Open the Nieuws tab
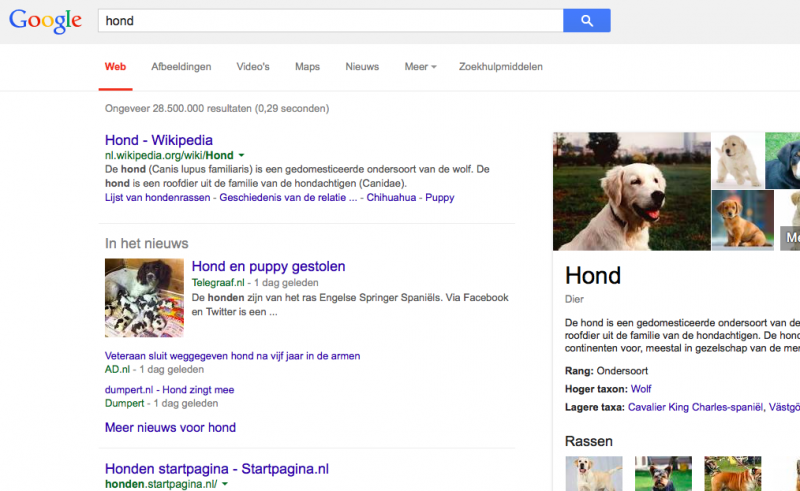Viewport: 800px width, 491px height. coord(362,67)
